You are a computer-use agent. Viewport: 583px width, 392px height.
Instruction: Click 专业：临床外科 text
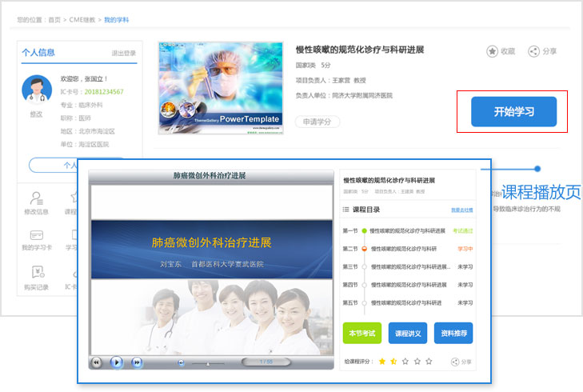coord(82,106)
